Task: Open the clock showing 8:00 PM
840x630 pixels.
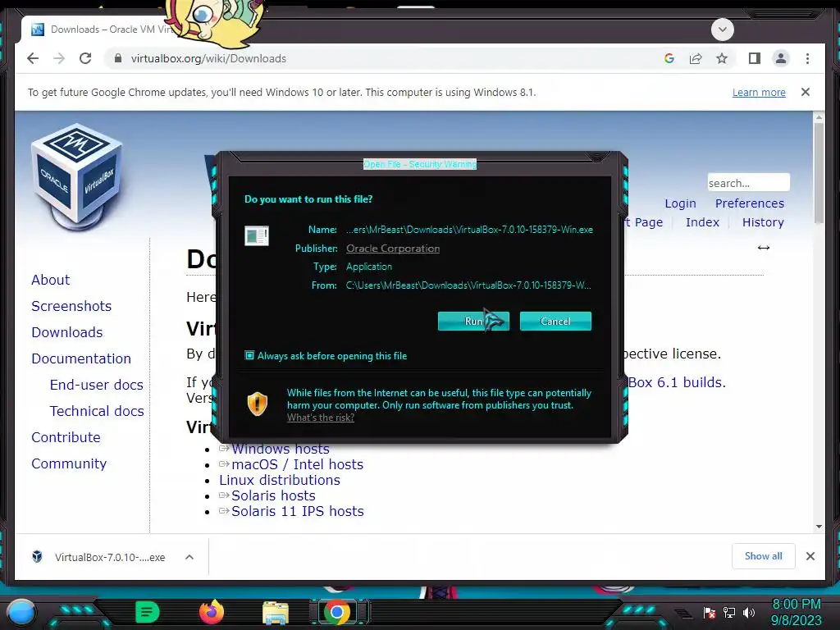Action: [x=796, y=612]
